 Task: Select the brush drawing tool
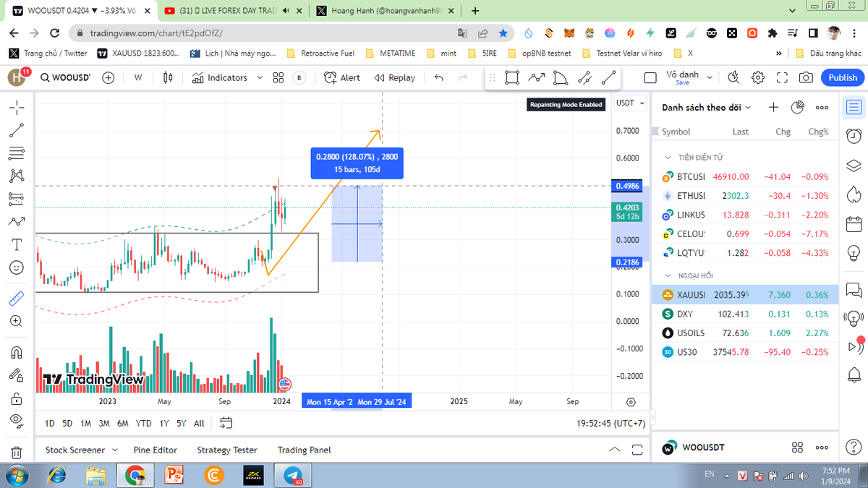tap(17, 221)
